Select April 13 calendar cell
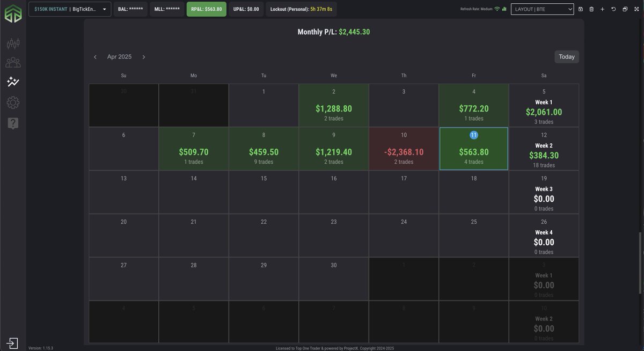 click(124, 192)
